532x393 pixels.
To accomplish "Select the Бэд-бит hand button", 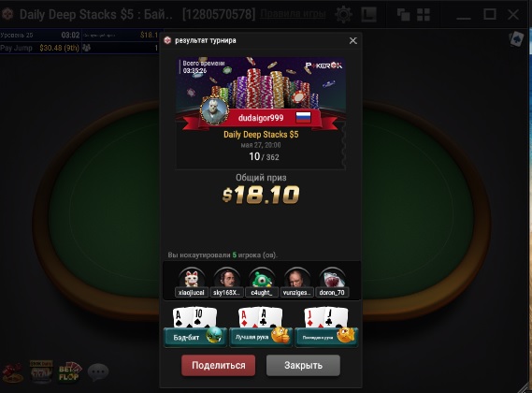I will pos(195,337).
